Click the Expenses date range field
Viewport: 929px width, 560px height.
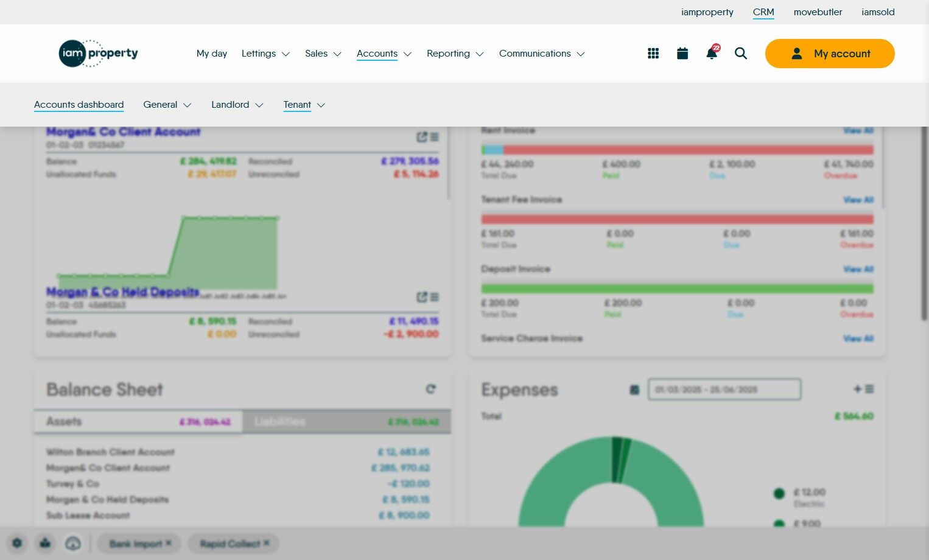pyautogui.click(x=724, y=390)
